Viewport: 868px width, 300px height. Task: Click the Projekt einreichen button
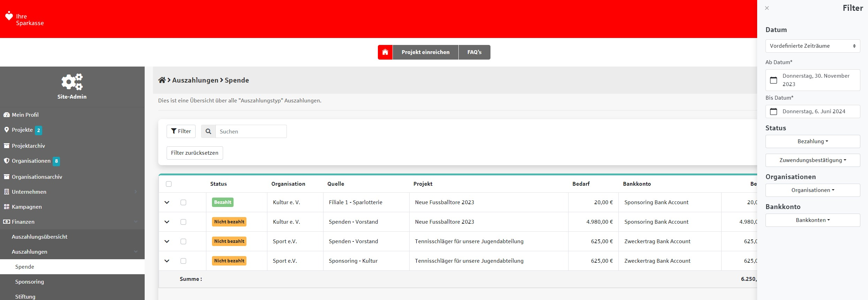point(425,52)
